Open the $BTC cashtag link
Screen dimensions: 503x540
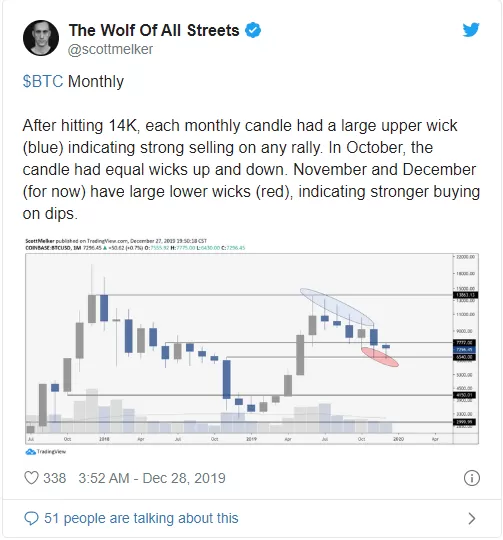43,82
